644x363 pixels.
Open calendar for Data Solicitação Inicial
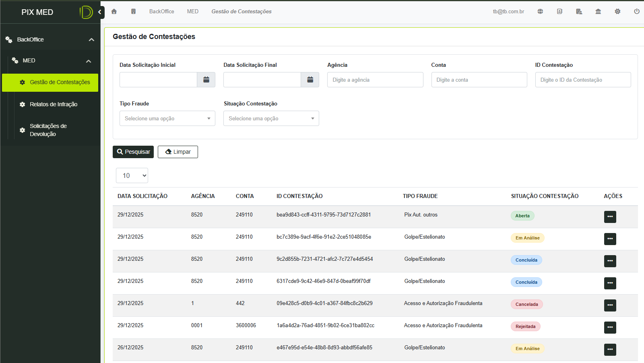pos(206,80)
